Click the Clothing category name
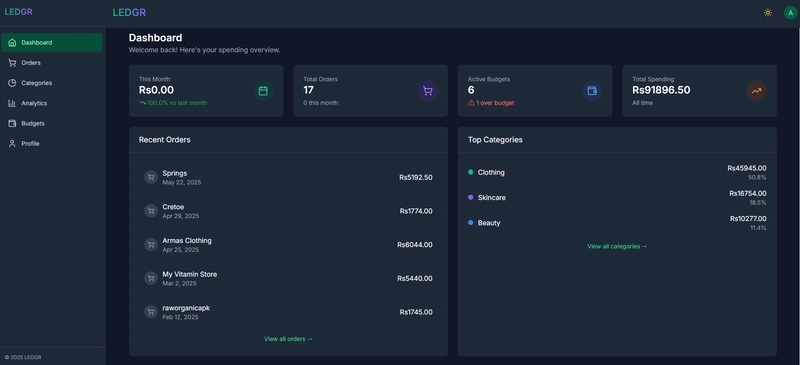Image resolution: width=800 pixels, height=365 pixels. (x=491, y=173)
